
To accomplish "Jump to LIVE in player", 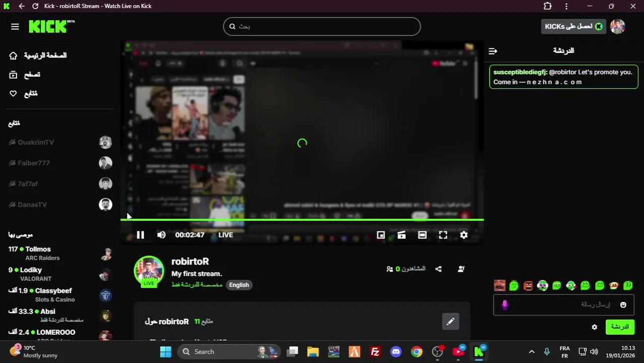I will (226, 235).
